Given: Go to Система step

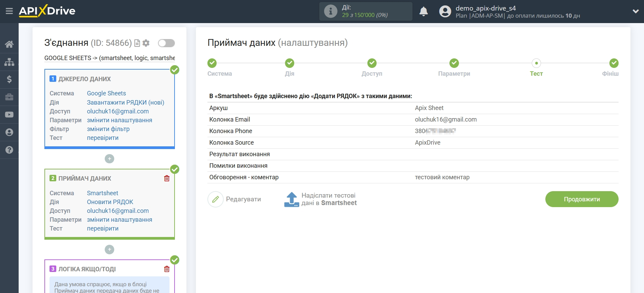Looking at the screenshot, I should (x=212, y=63).
